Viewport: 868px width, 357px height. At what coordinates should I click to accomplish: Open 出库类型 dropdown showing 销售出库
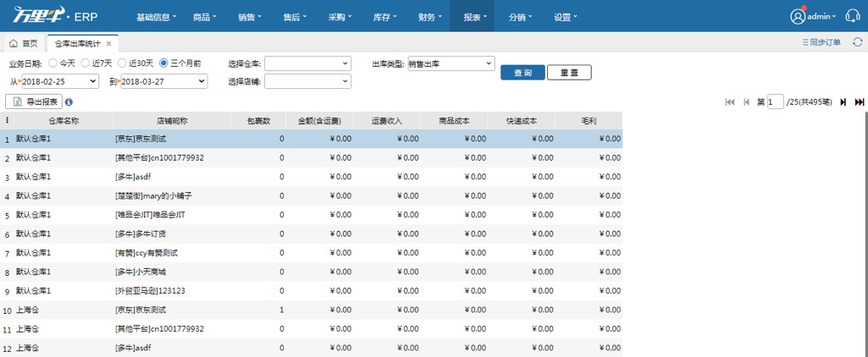click(451, 63)
